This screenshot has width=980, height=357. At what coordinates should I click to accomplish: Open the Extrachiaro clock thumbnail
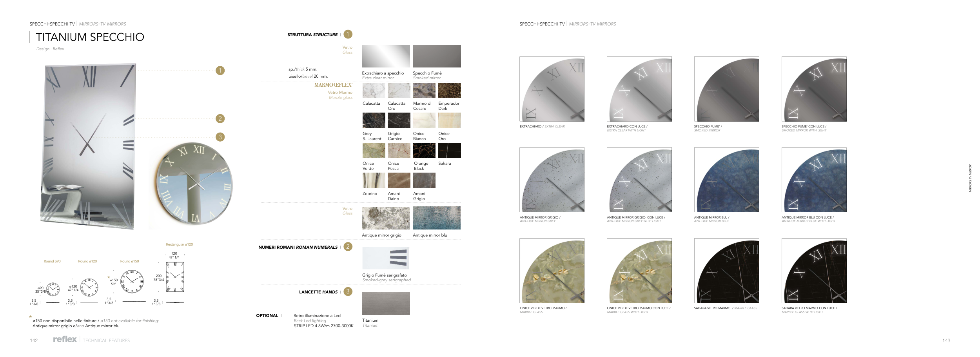pyautogui.click(x=552, y=89)
